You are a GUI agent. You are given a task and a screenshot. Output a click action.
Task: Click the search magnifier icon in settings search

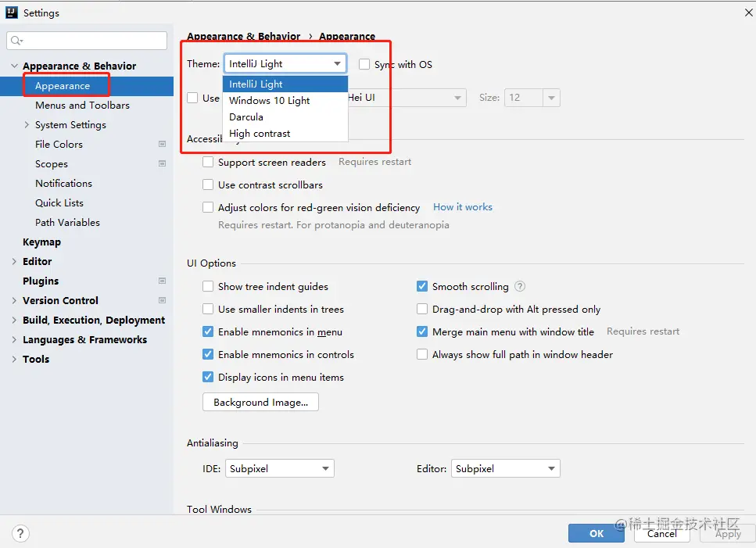pos(16,41)
